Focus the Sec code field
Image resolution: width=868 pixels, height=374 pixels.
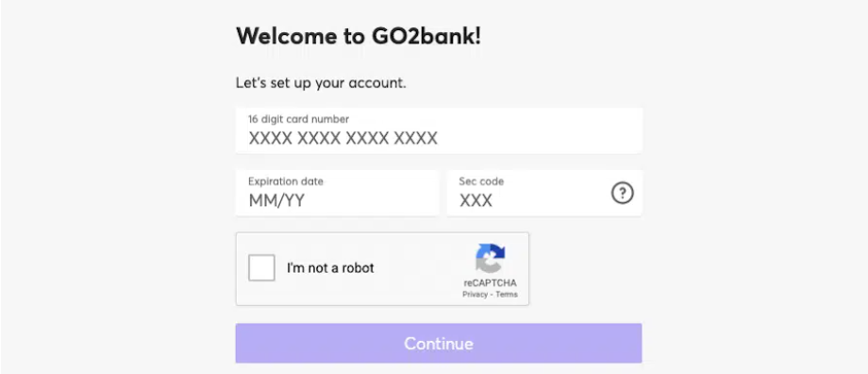click(x=544, y=193)
